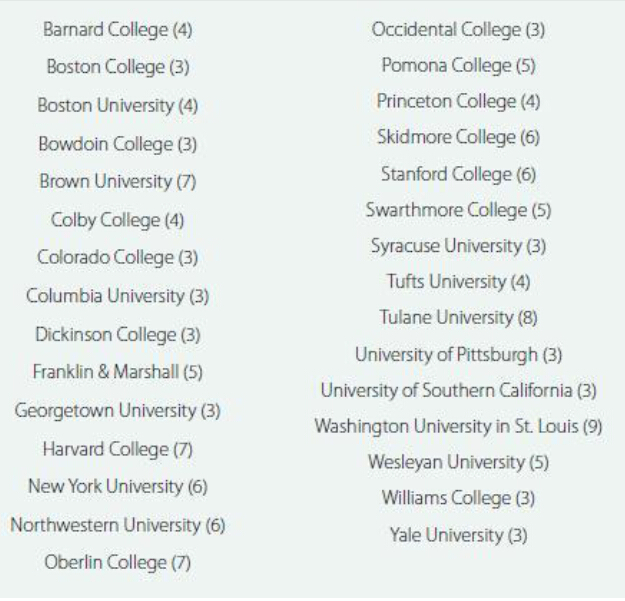Click the New York University entry

pyautogui.click(x=117, y=487)
